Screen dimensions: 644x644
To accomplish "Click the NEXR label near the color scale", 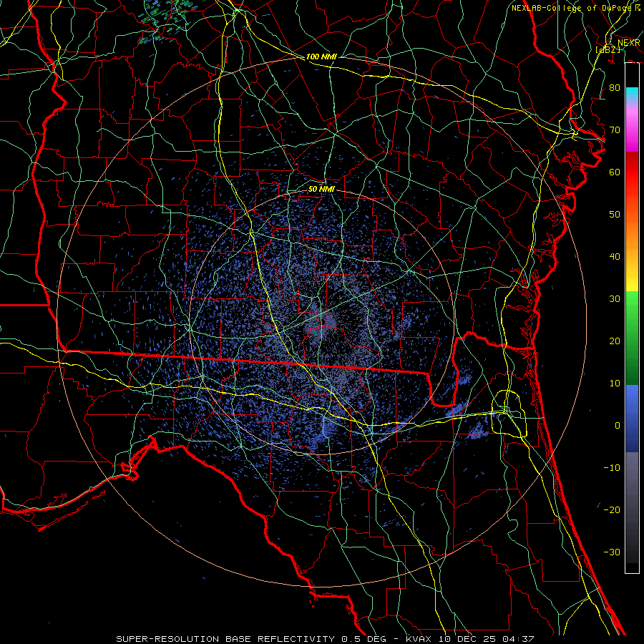I will tap(629, 42).
